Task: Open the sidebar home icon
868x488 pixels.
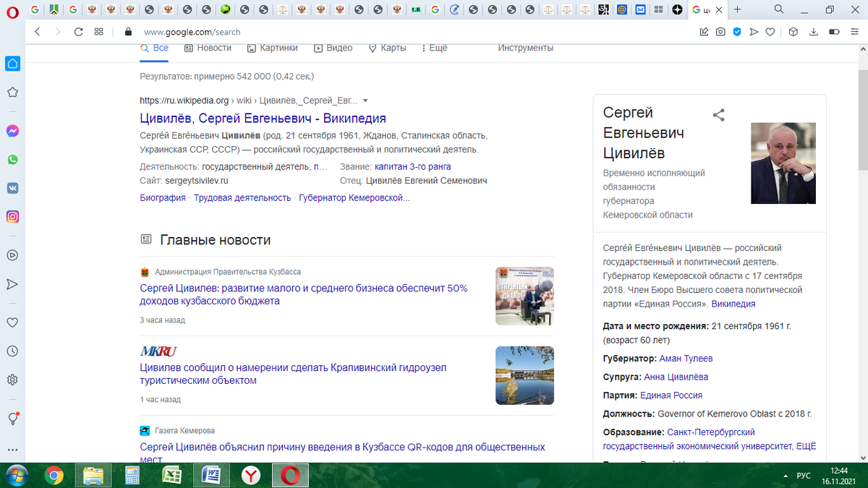Action: [12, 64]
